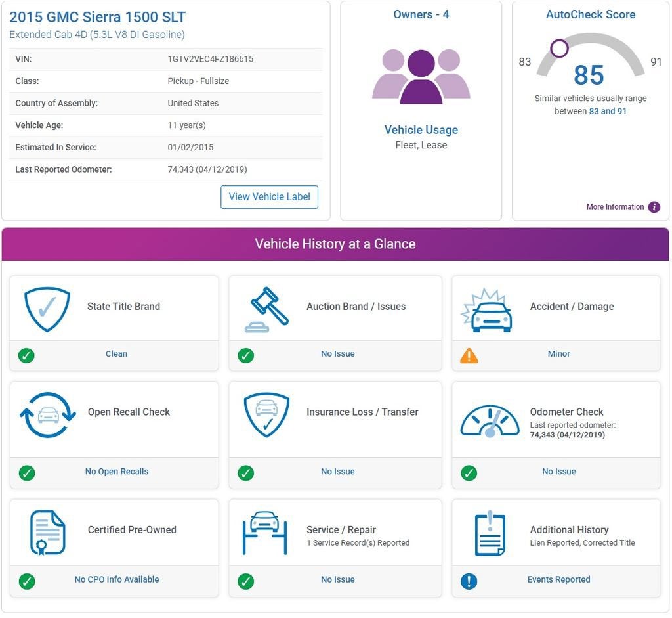This screenshot has width=672, height=618.
Task: Open No Issue link under Auction Brand
Action: coord(338,354)
